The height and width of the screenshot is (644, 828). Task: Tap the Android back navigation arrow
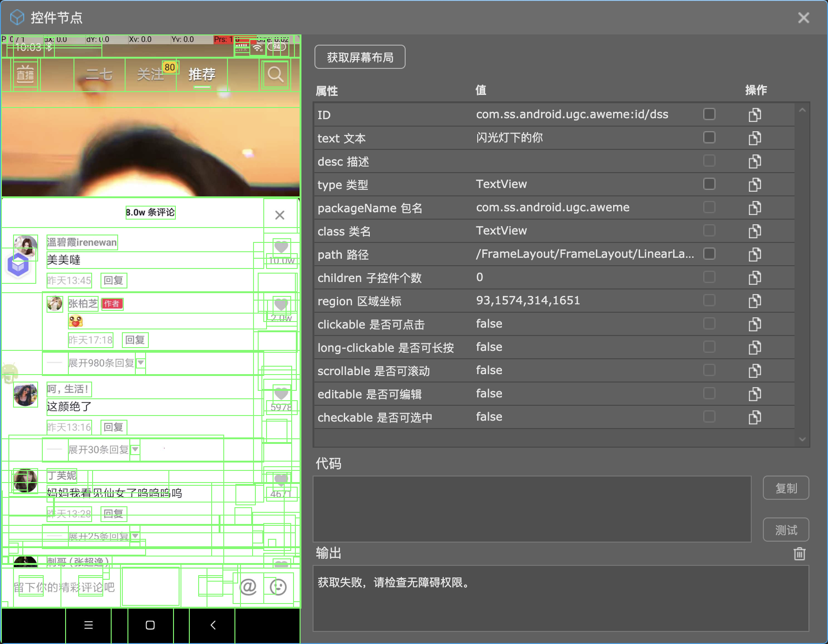click(x=213, y=625)
